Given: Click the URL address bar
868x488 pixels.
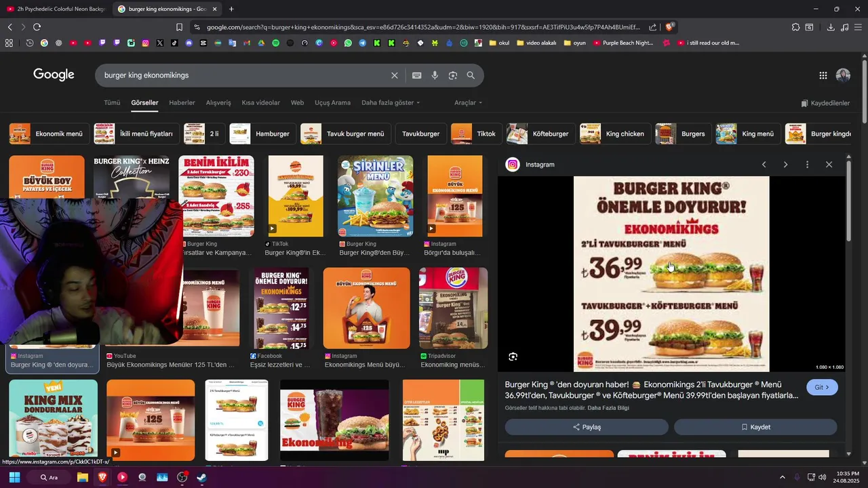Looking at the screenshot, I should tap(423, 27).
